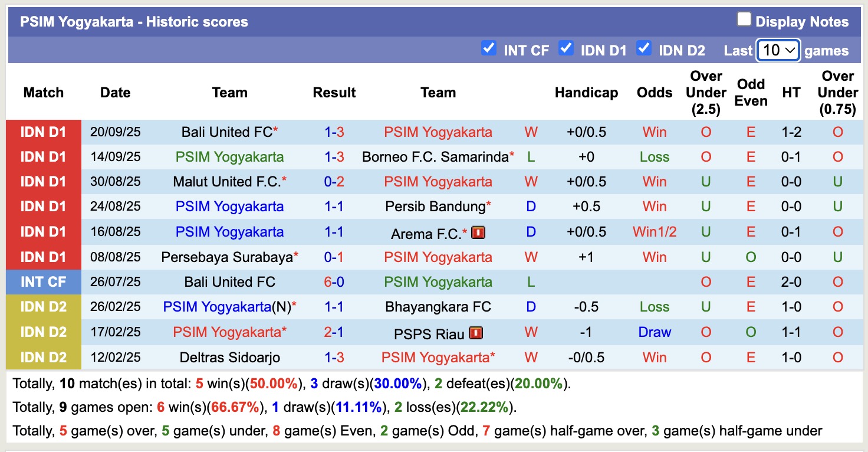This screenshot has width=868, height=452.
Task: Open the Borneo F.C. Samarinda team link
Action: pyautogui.click(x=435, y=157)
